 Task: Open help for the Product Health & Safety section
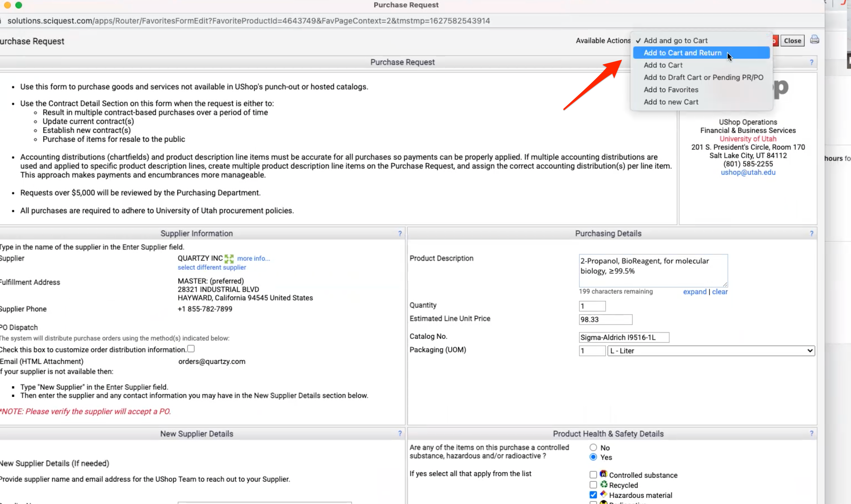(812, 434)
